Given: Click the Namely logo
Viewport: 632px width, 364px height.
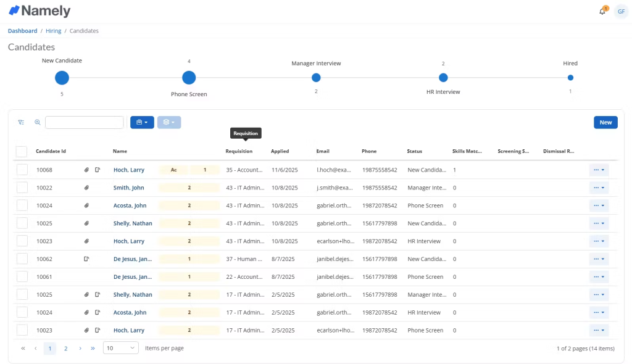Looking at the screenshot, I should point(39,11).
